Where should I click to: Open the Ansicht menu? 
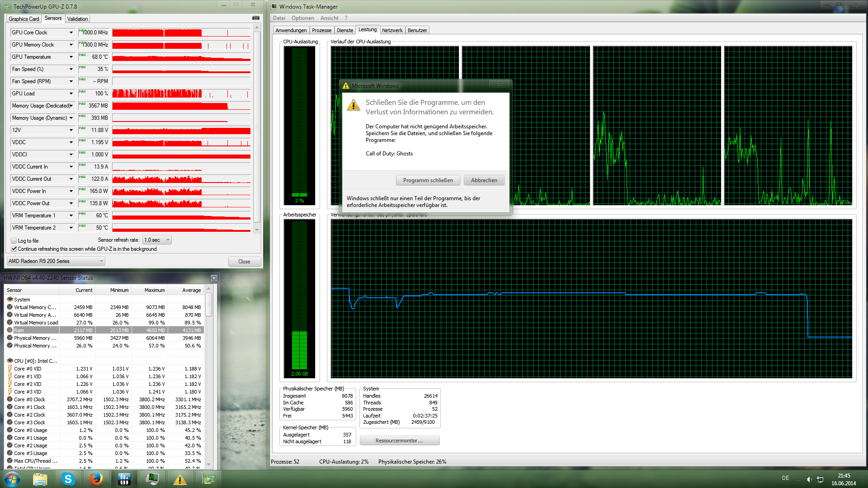[x=330, y=18]
